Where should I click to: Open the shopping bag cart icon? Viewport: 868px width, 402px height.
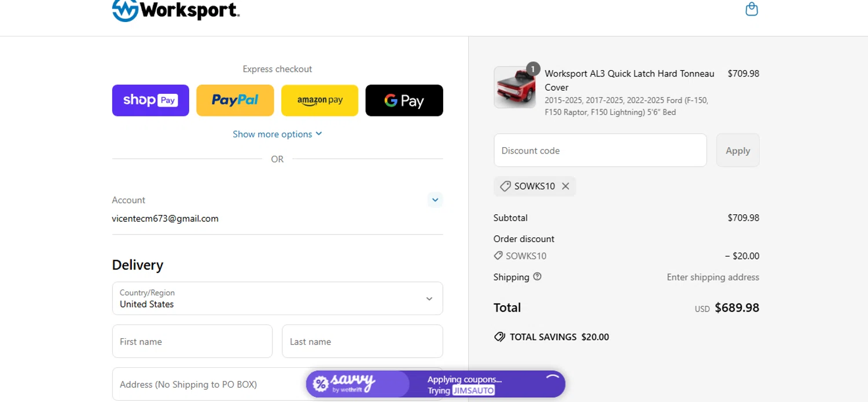[x=752, y=9]
